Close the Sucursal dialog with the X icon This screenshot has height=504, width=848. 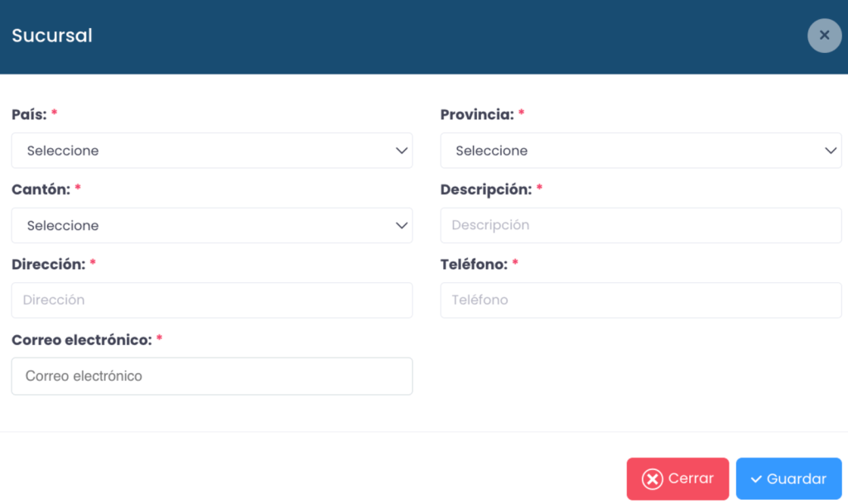(x=824, y=36)
